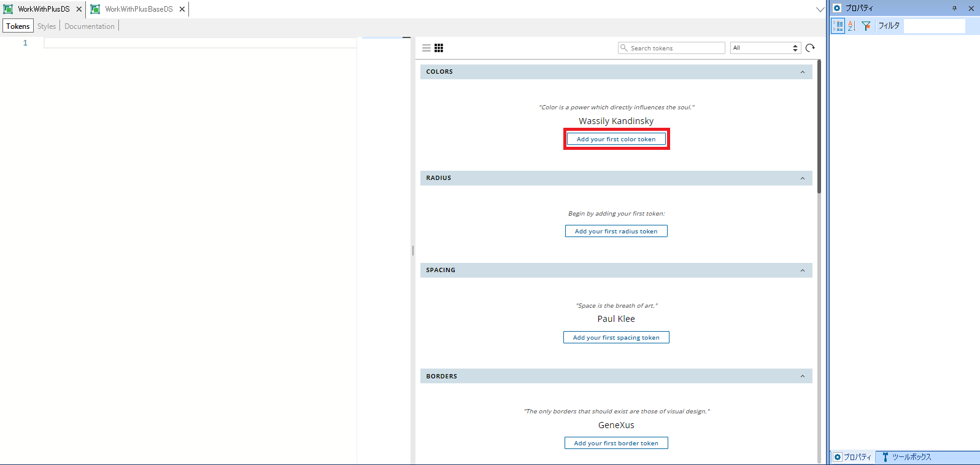980x465 pixels.
Task: Collapse the BORDERS section
Action: (x=802, y=376)
